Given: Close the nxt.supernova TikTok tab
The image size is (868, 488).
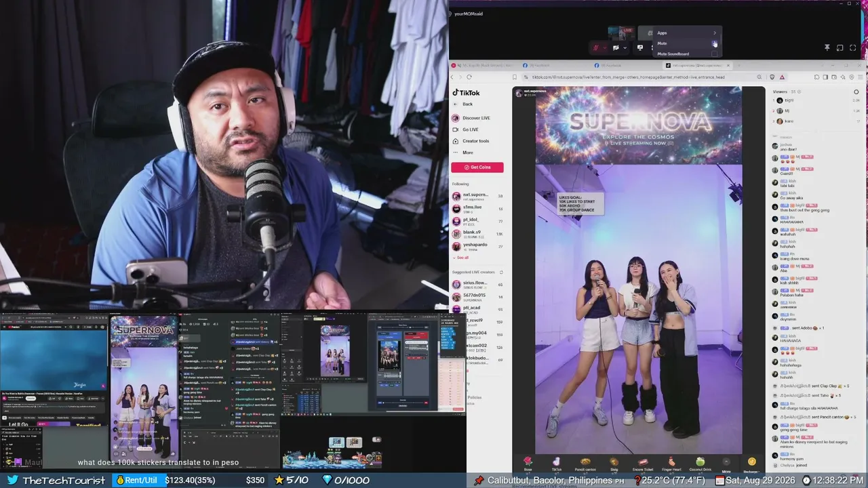Looking at the screenshot, I should click(x=728, y=66).
